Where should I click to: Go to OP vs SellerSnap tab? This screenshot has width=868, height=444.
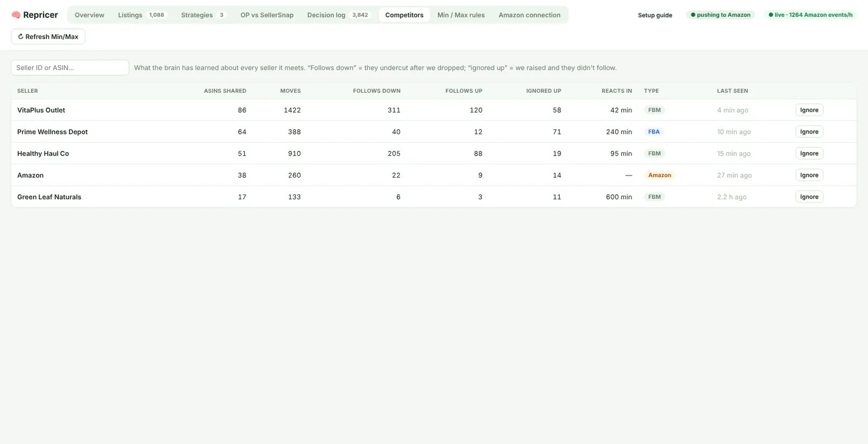coord(267,15)
